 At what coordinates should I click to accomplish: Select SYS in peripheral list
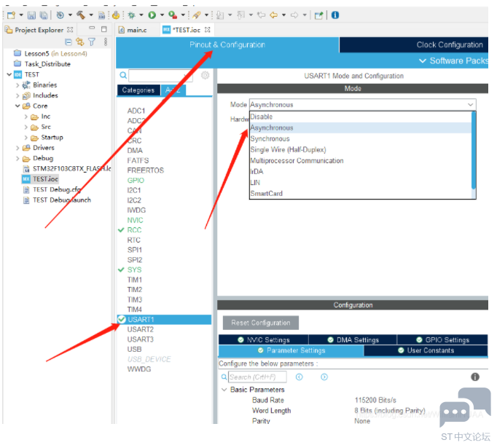134,270
